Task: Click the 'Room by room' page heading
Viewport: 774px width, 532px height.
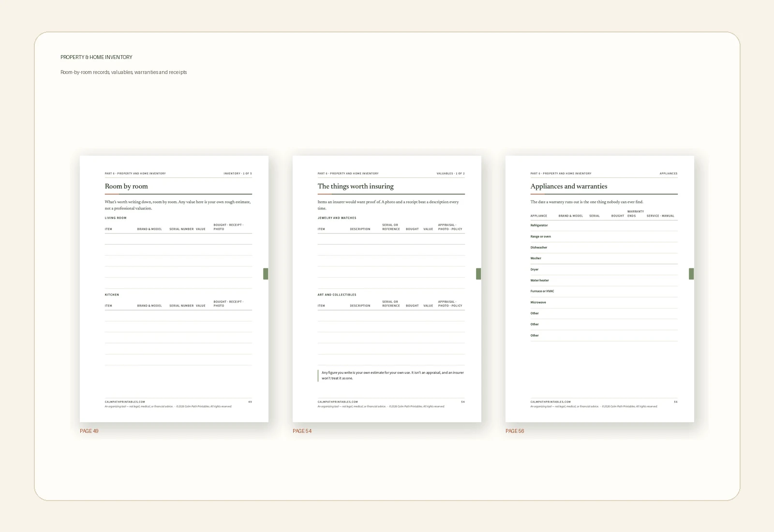Action: 126,186
